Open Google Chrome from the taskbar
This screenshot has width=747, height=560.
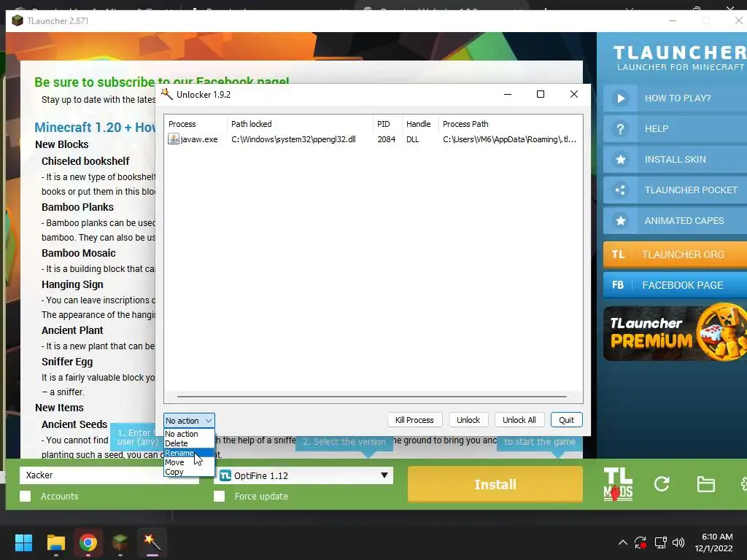(x=88, y=542)
